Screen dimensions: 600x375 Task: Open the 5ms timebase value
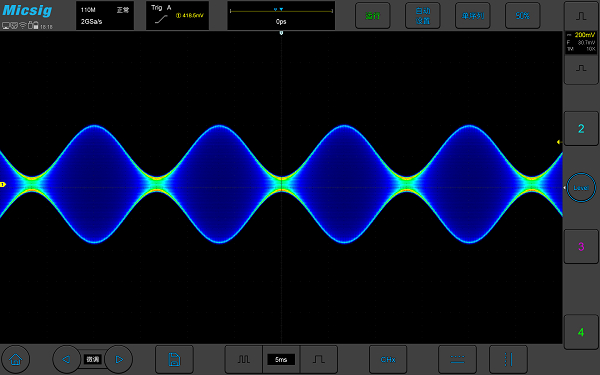click(281, 359)
